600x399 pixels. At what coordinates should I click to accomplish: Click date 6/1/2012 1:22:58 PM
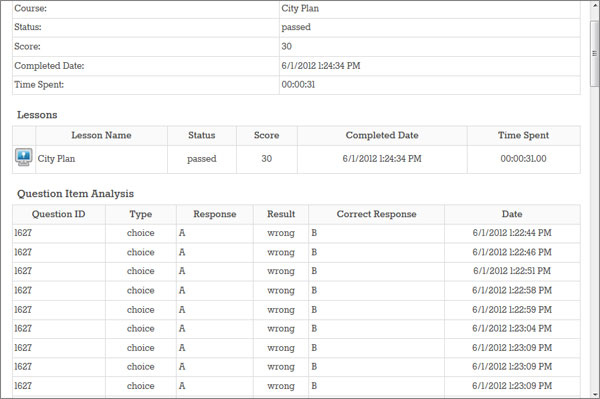(x=512, y=290)
